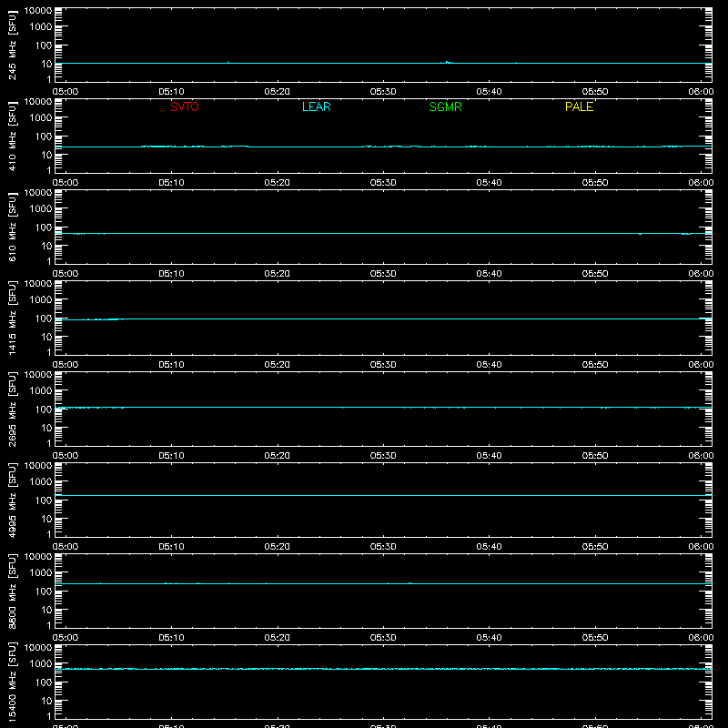Click the 10 tick on 15400 MHz axis
This screenshot has height=728, width=728.
pos(46,701)
